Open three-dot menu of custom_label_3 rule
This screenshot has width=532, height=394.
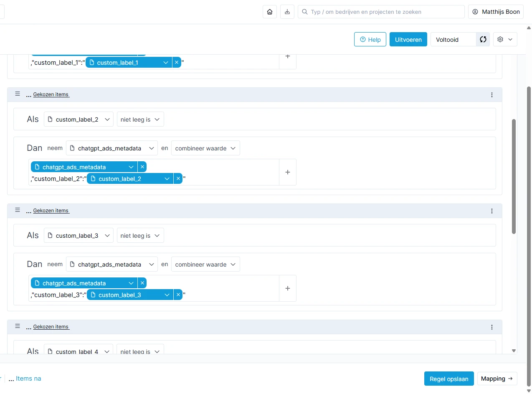pos(491,211)
